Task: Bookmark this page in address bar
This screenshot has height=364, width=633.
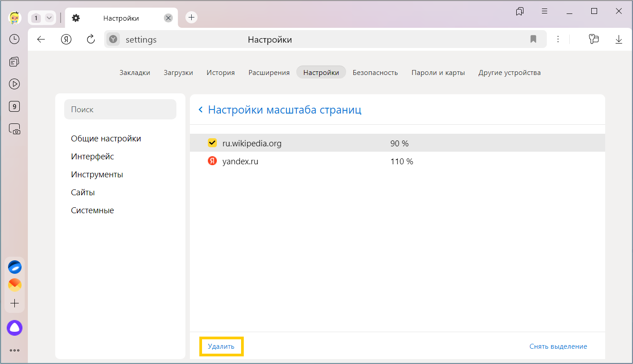Action: tap(533, 39)
